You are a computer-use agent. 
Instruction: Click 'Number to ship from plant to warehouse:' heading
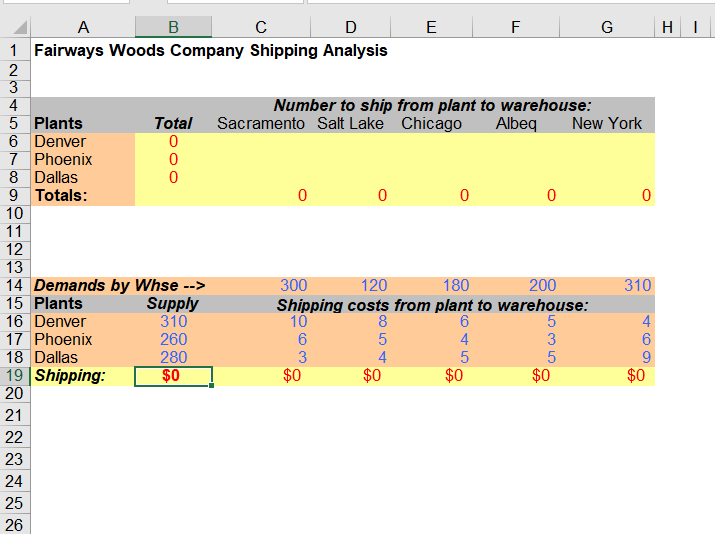coord(433,105)
